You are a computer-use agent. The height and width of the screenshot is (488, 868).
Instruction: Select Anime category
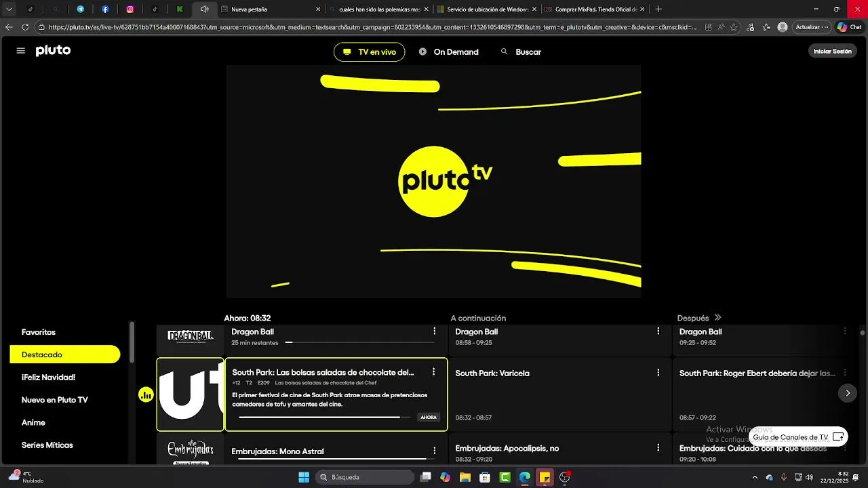click(33, 422)
